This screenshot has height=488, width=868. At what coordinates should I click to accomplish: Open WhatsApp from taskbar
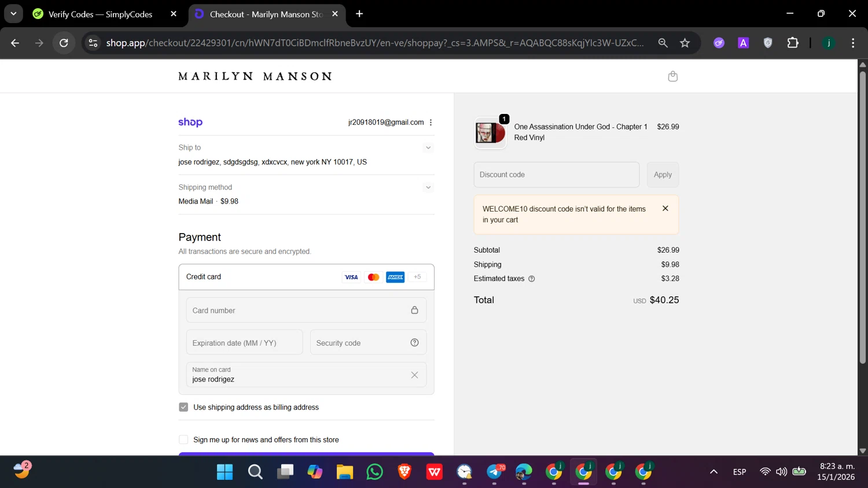(x=374, y=472)
